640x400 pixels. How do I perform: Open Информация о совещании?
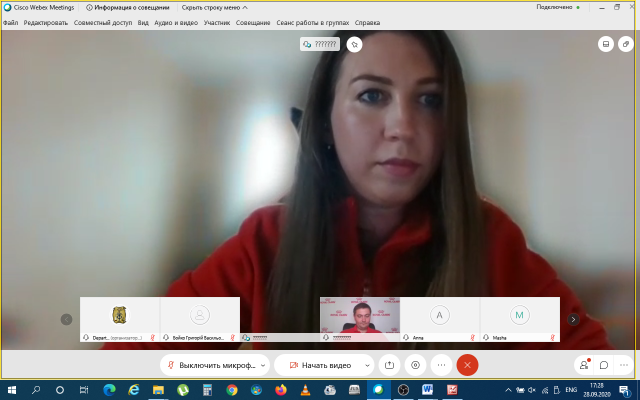[128, 7]
